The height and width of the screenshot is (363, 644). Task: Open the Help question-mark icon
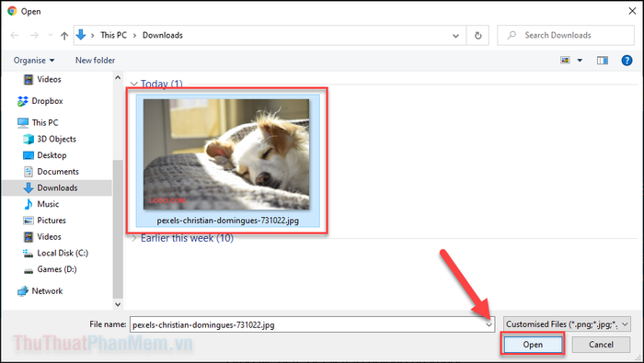coord(627,61)
